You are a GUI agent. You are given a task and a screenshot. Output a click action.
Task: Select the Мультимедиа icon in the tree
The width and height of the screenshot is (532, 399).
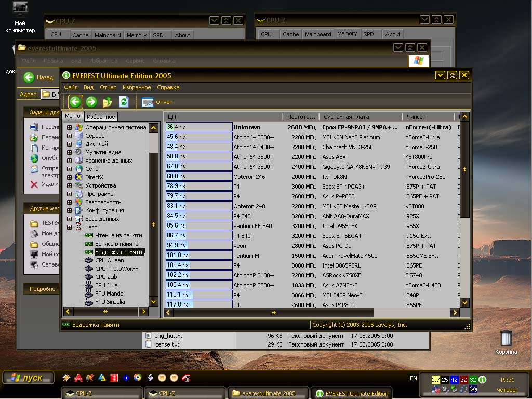tap(79, 152)
